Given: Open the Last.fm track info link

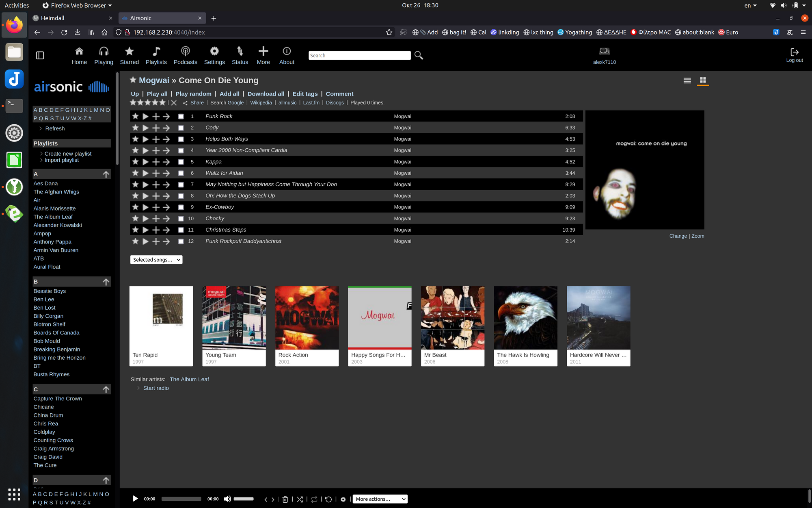Looking at the screenshot, I should [311, 102].
